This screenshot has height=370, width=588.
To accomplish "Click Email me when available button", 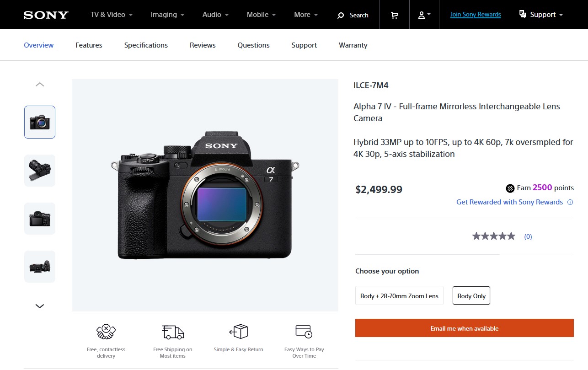I will (x=465, y=328).
